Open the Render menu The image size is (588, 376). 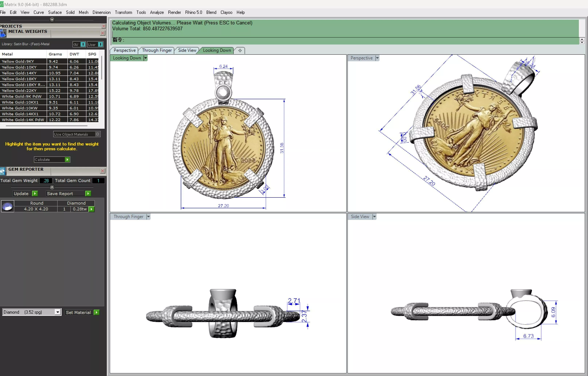point(174,12)
